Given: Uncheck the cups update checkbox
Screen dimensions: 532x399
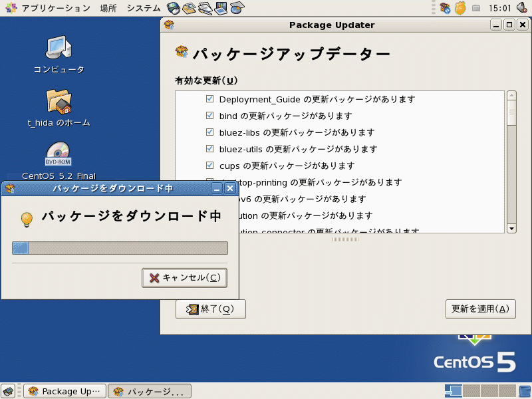Looking at the screenshot, I should click(209, 165).
